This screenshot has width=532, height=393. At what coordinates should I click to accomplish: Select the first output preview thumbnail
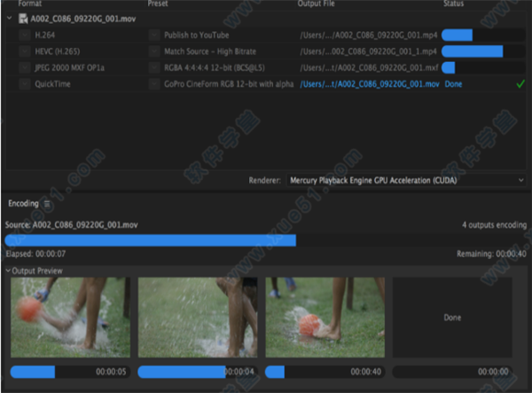(x=70, y=317)
